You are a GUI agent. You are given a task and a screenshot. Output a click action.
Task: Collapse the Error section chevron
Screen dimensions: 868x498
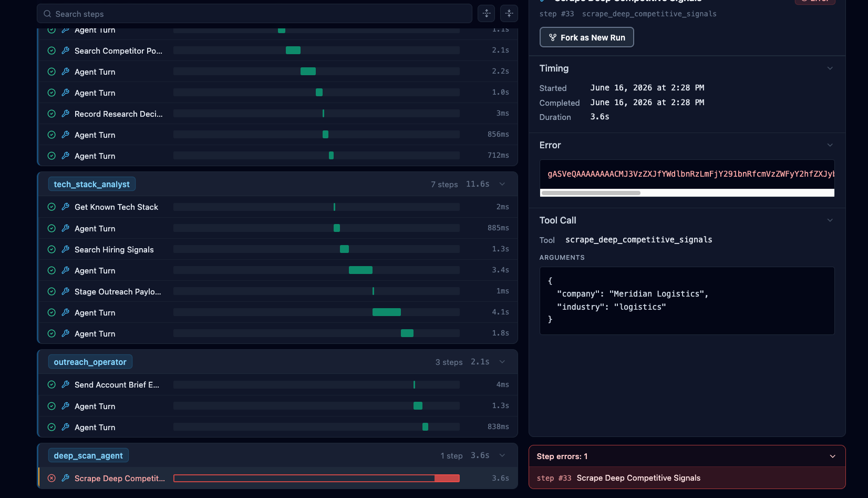point(830,145)
